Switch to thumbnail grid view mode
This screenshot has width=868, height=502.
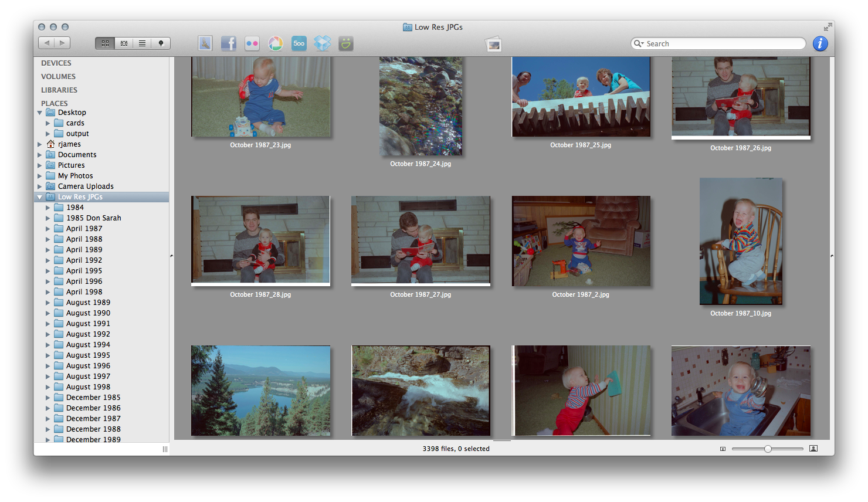[x=105, y=43]
